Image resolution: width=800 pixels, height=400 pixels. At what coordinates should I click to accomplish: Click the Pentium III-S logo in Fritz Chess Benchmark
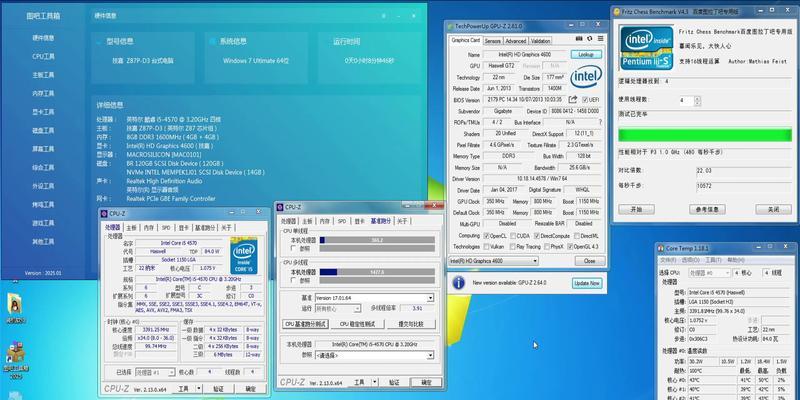646,47
